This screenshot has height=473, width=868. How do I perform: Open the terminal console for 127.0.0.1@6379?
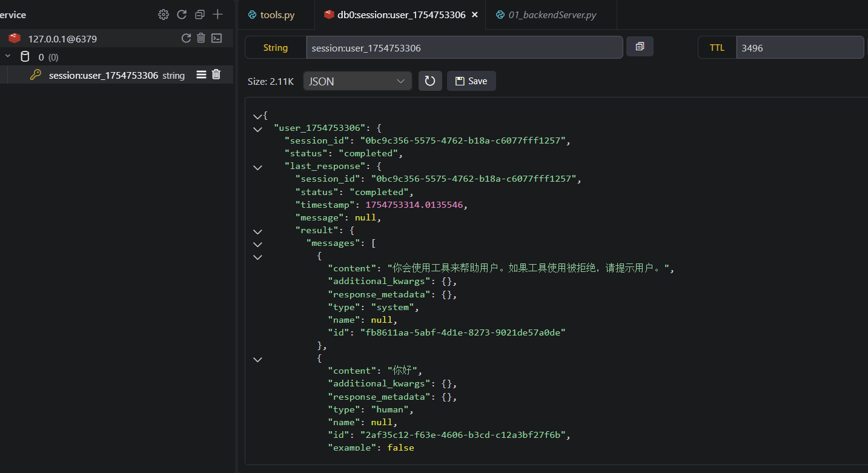(216, 38)
